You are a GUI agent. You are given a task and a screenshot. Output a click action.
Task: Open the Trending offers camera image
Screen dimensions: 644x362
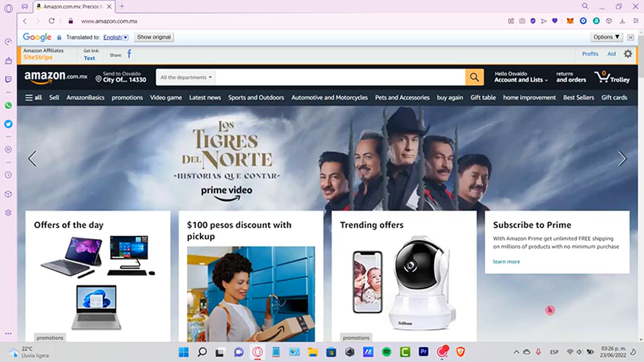[404, 283]
